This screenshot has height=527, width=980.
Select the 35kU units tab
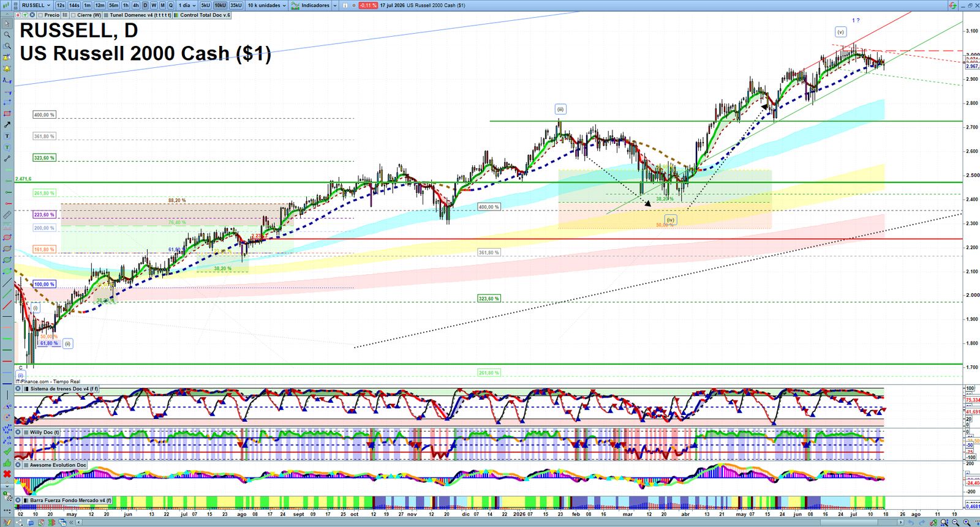pos(236,6)
